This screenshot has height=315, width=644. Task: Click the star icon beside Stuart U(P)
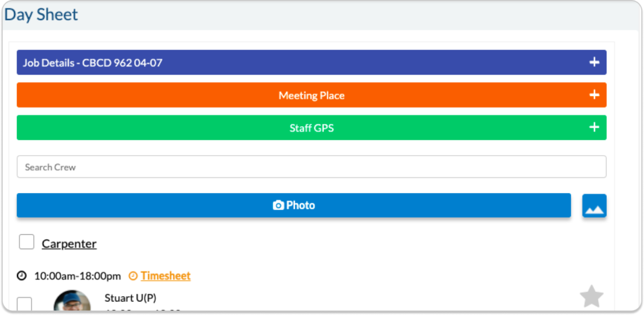coord(591,296)
